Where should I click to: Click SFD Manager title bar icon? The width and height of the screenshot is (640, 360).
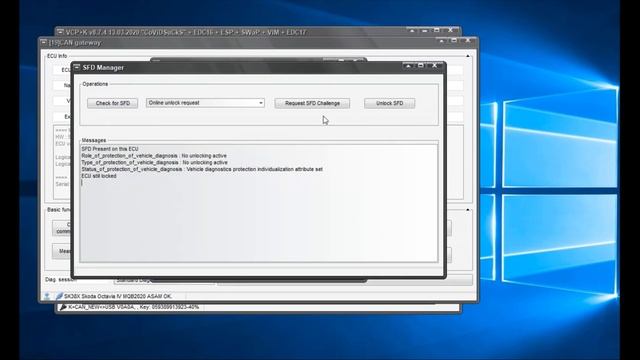point(77,67)
